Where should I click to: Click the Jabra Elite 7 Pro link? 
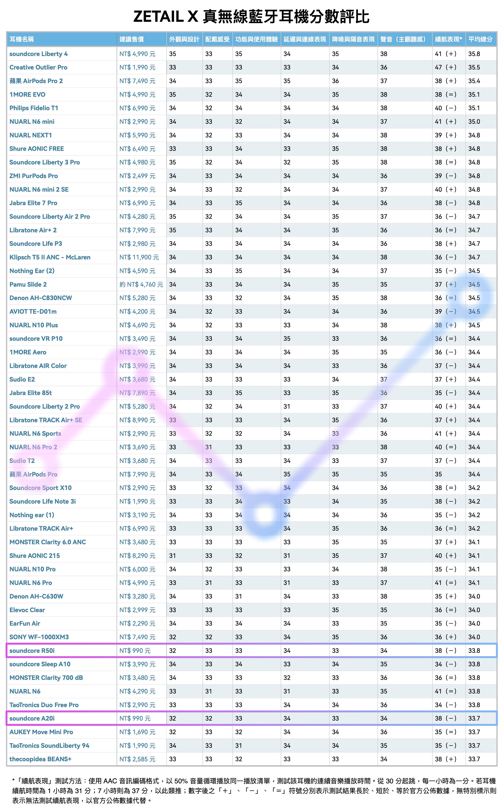(33, 203)
